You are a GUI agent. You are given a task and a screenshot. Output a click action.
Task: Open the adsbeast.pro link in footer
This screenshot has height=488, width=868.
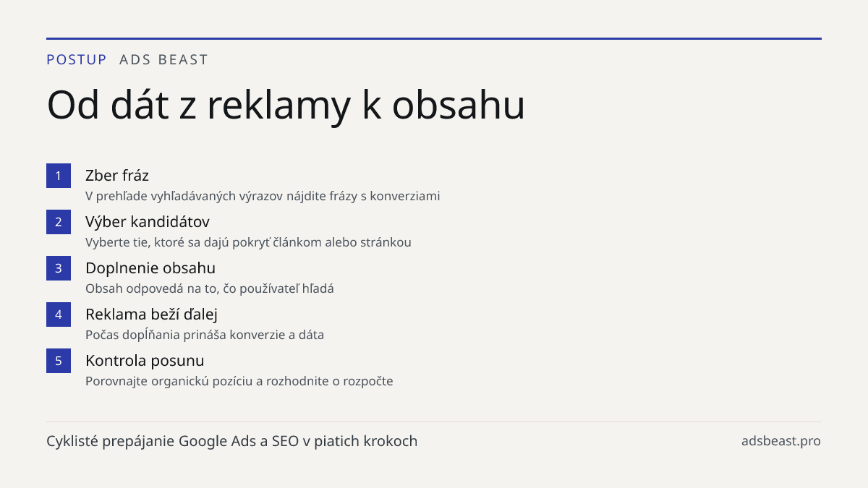coord(781,441)
